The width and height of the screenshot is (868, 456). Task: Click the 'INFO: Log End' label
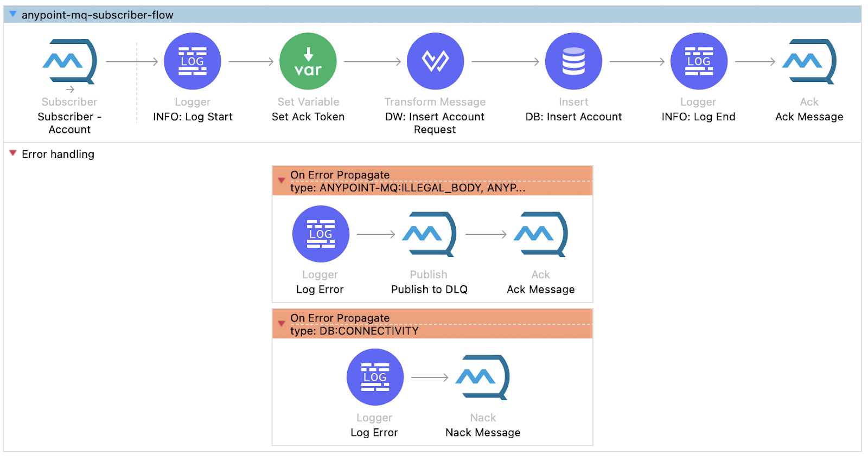pyautogui.click(x=699, y=117)
